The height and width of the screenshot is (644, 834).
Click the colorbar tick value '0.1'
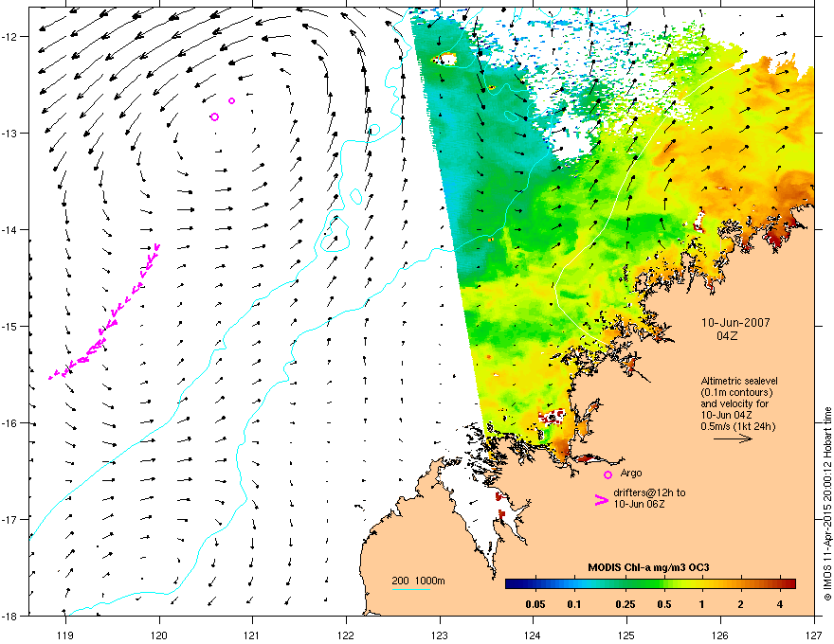(x=573, y=604)
